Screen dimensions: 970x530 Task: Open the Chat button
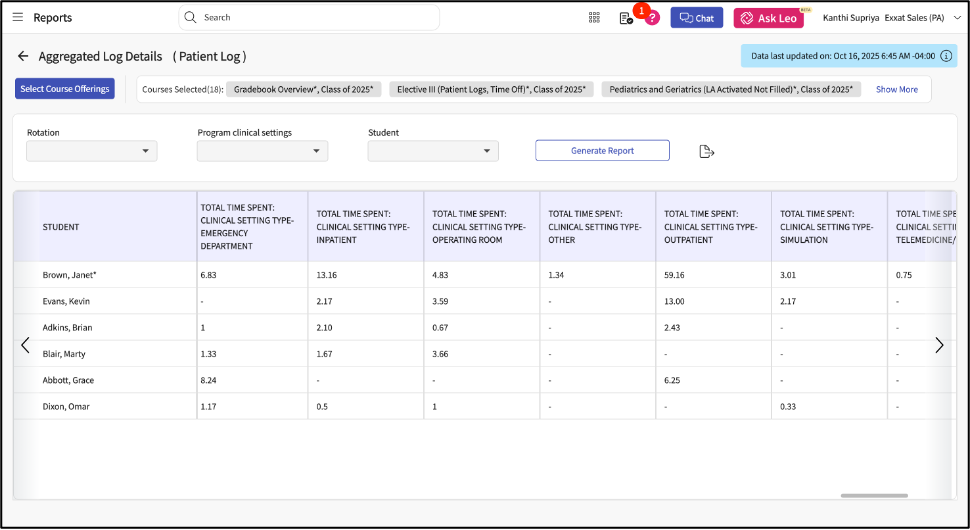tap(697, 18)
